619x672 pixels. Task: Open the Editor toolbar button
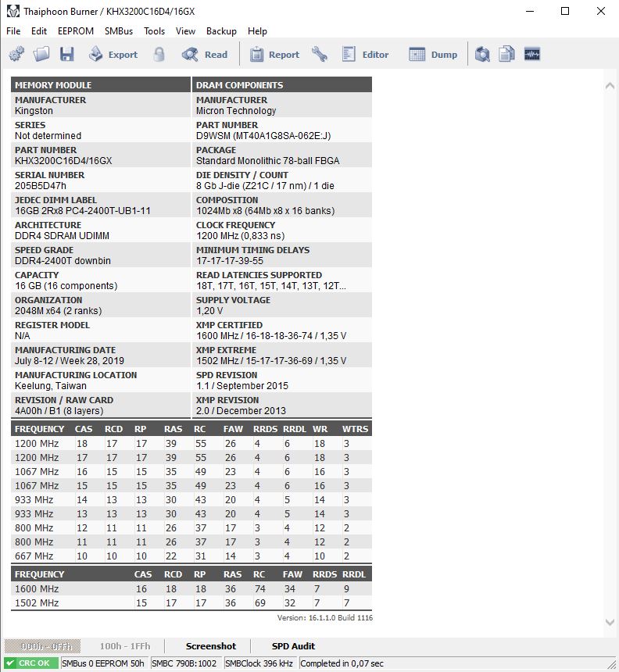point(365,55)
